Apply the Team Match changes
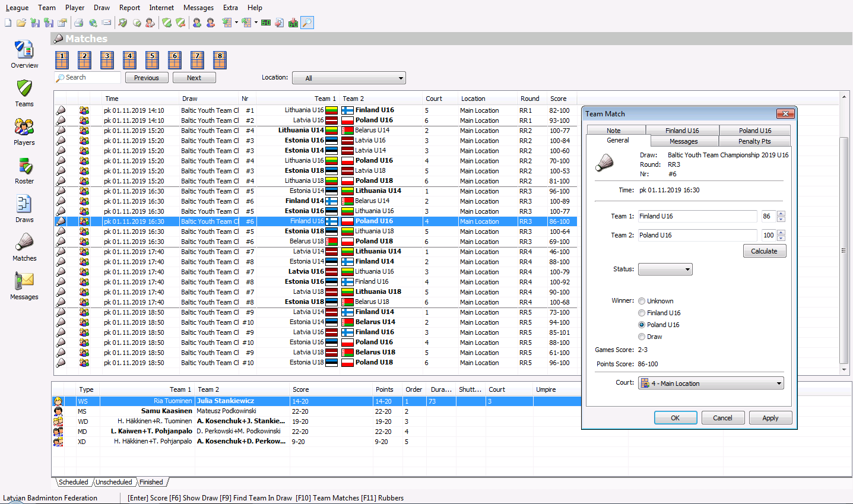 (x=770, y=417)
